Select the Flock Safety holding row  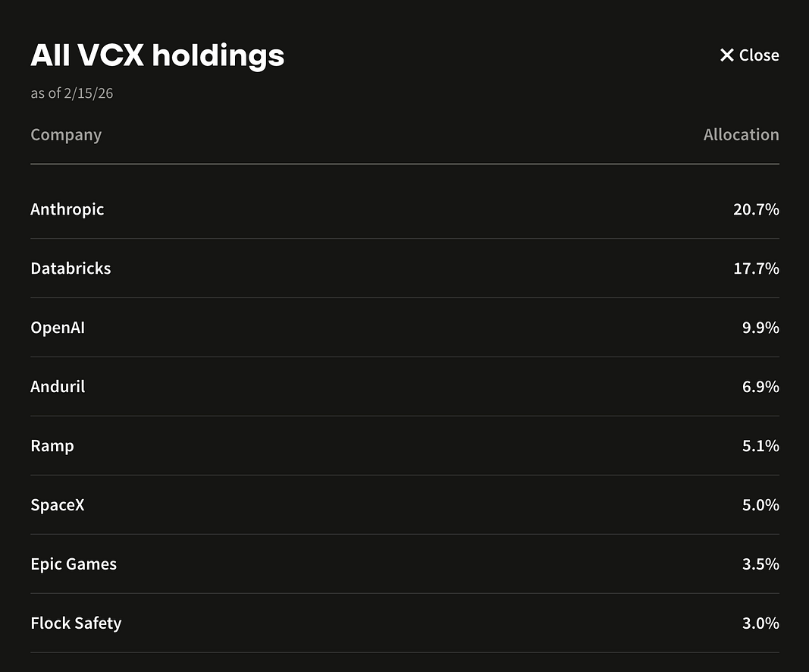point(405,623)
